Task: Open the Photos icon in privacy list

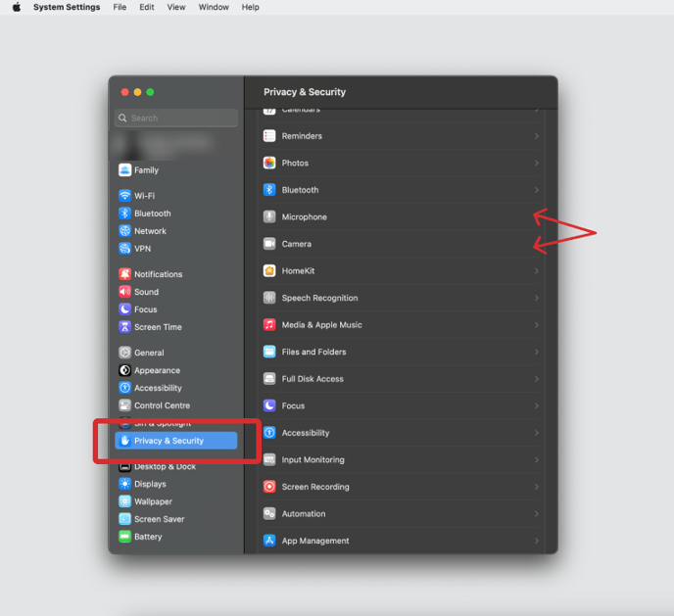Action: (x=269, y=163)
